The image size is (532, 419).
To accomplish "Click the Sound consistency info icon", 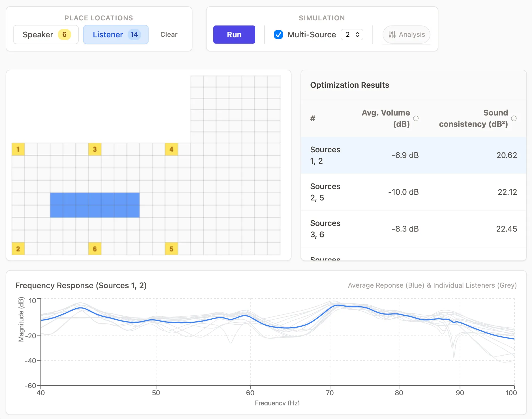I will tap(514, 118).
